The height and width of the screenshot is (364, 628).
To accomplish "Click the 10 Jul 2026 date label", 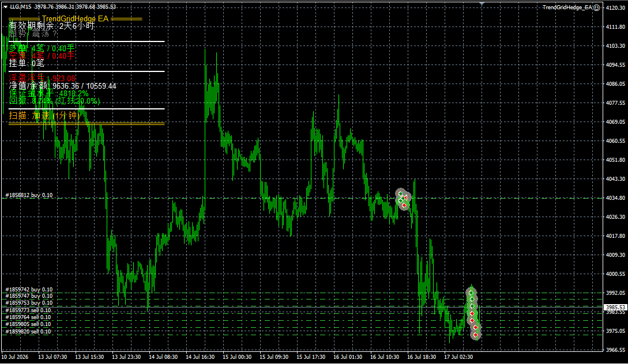I will tap(15, 357).
